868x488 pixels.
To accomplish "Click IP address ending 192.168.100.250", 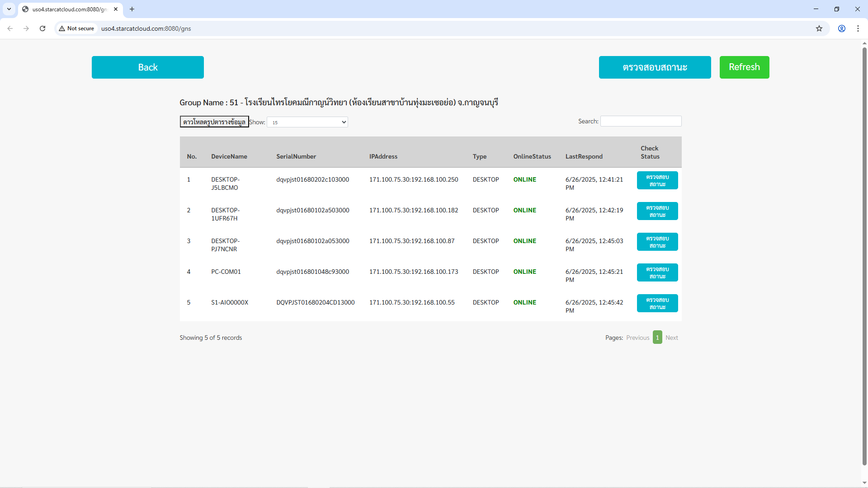I will (x=414, y=179).
